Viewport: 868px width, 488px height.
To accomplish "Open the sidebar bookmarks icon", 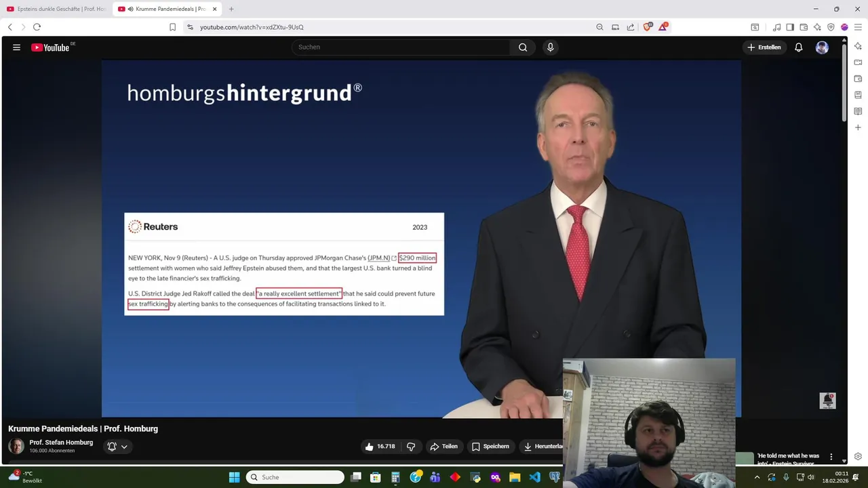I will (x=858, y=95).
